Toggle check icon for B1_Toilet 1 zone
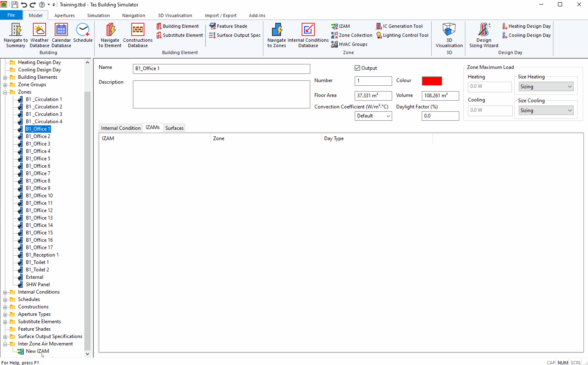The height and width of the screenshot is (365, 588). click(x=21, y=262)
